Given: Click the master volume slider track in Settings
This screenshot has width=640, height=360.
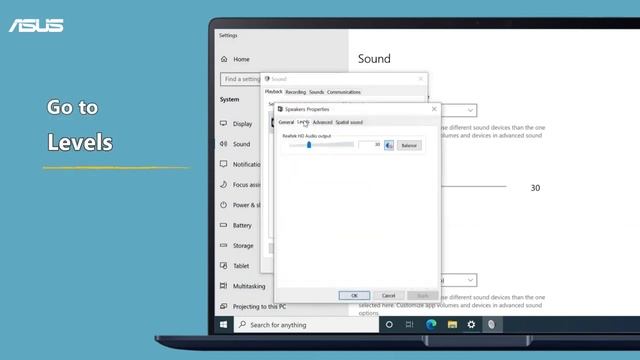Looking at the screenshot, I should tap(473, 186).
